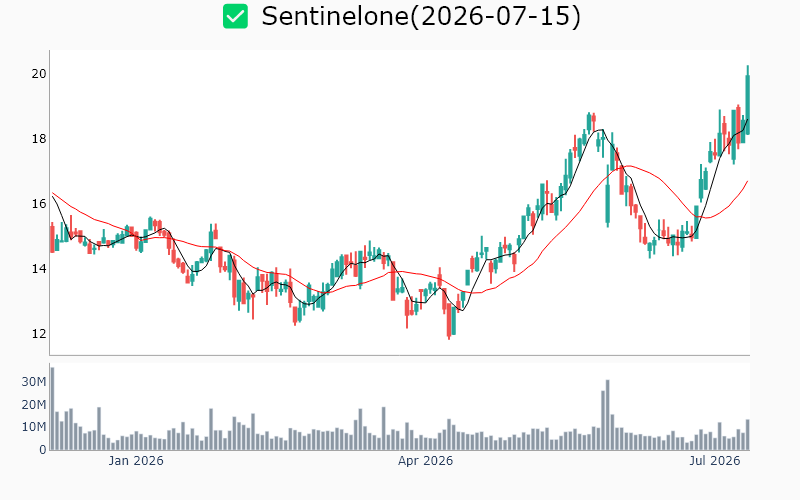The image size is (800, 500).
Task: Click the 10M volume axis label
Action: pos(34,427)
